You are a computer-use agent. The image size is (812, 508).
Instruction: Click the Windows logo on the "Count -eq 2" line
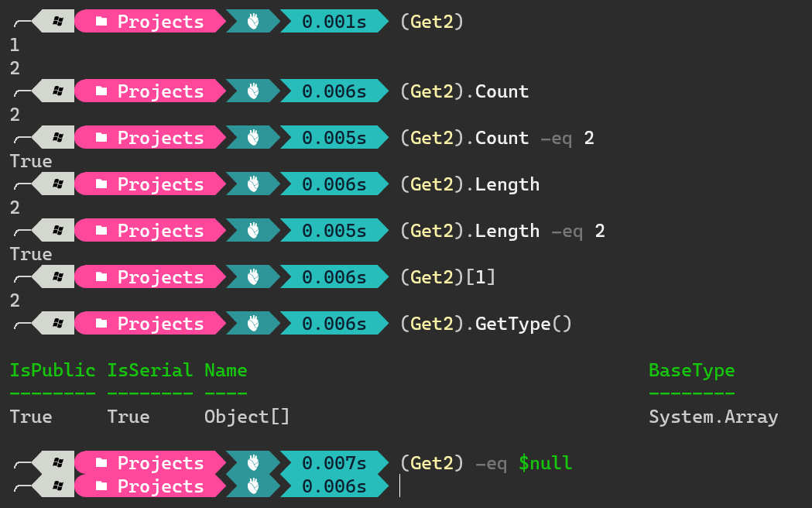pyautogui.click(x=58, y=137)
